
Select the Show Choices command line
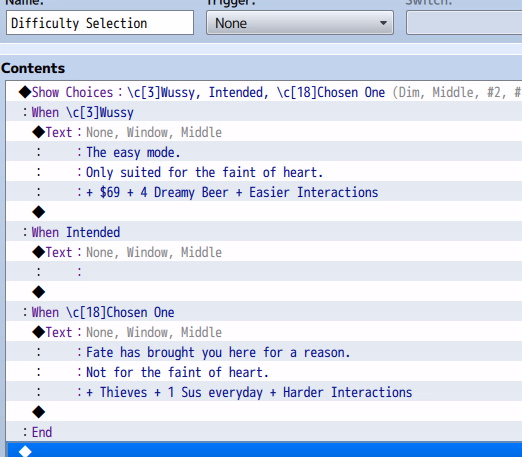point(264,92)
